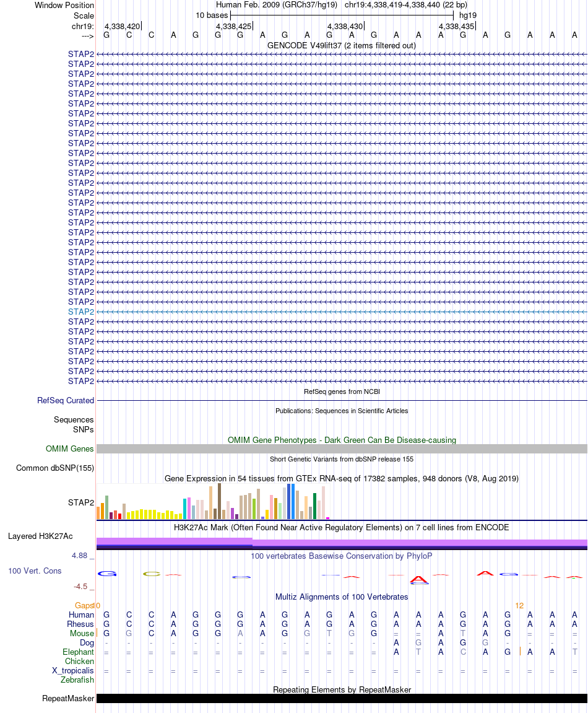Click the STAP2 GTEx expression bar chart
The image size is (588, 713).
(213, 502)
